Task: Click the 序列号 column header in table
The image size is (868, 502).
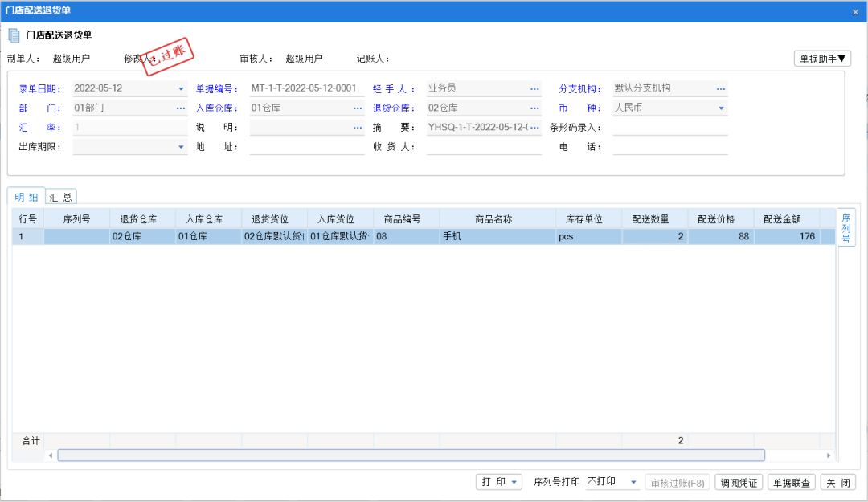Action: [77, 219]
